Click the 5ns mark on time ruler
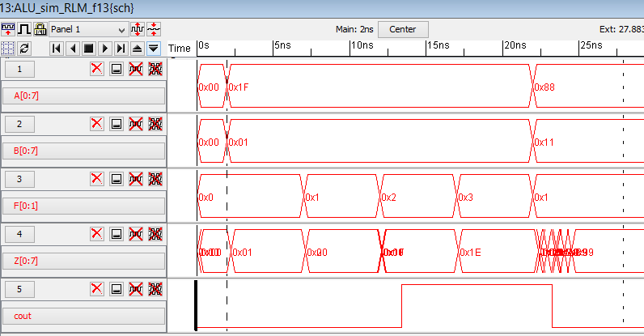The width and height of the screenshot is (644, 336). tap(283, 45)
